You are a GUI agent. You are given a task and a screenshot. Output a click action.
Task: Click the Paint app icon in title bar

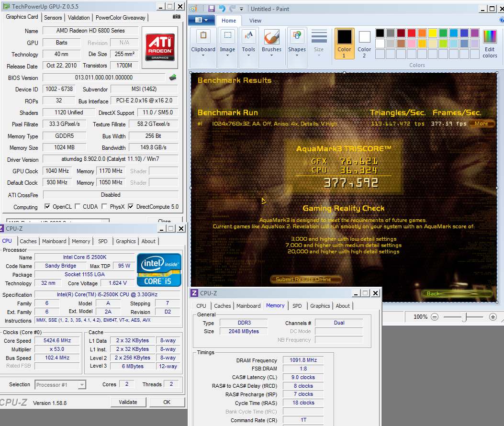(193, 9)
